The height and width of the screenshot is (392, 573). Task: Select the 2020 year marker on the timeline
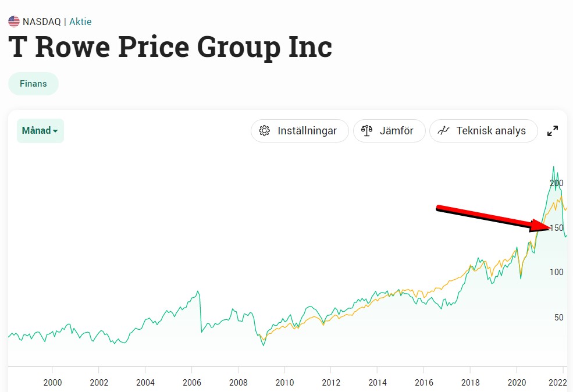pos(517,382)
